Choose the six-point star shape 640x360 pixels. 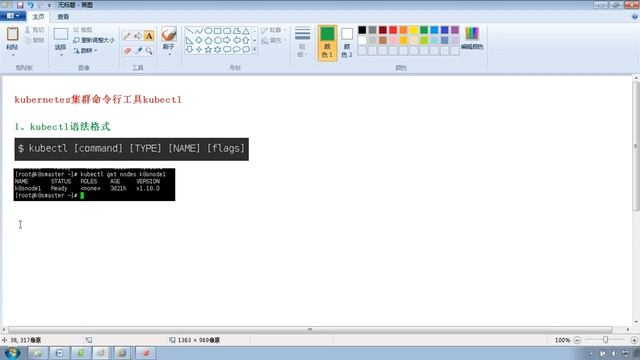[218, 50]
